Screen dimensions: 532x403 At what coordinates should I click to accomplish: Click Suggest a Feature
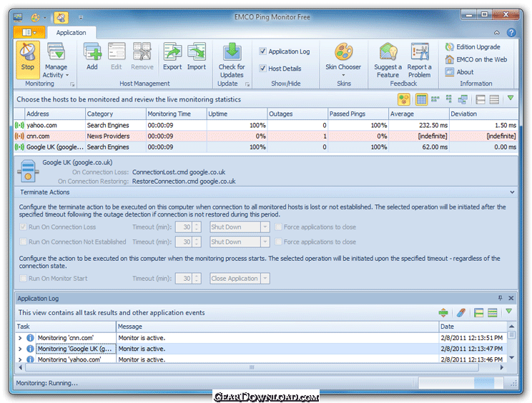tap(388, 60)
